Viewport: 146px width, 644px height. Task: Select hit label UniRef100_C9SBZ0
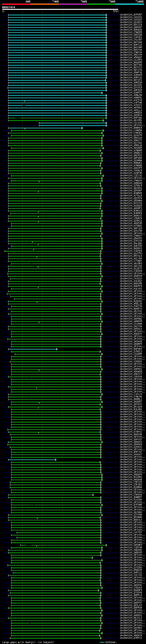[x=131, y=361]
